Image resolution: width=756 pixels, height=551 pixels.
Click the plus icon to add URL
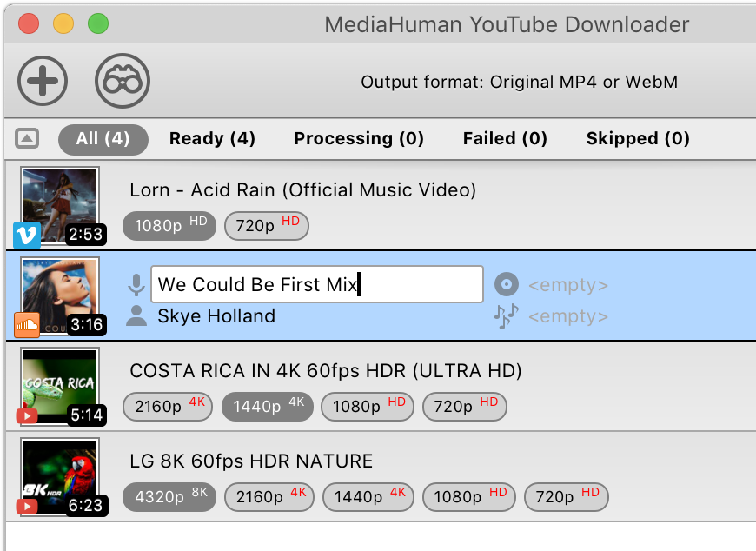tap(43, 81)
